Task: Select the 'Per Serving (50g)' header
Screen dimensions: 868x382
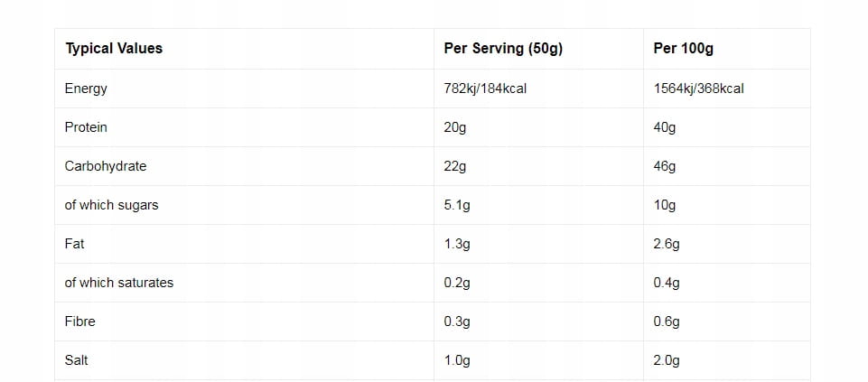Action: 503,49
